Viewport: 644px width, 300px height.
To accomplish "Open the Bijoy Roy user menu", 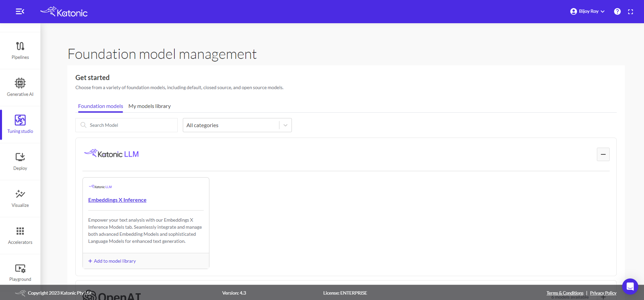I will (x=587, y=11).
